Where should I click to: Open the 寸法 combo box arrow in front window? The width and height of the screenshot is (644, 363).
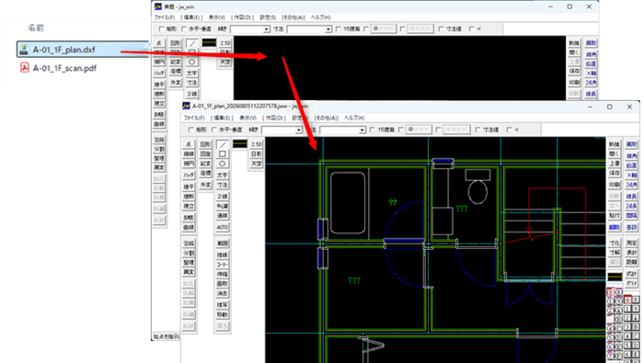[x=362, y=130]
